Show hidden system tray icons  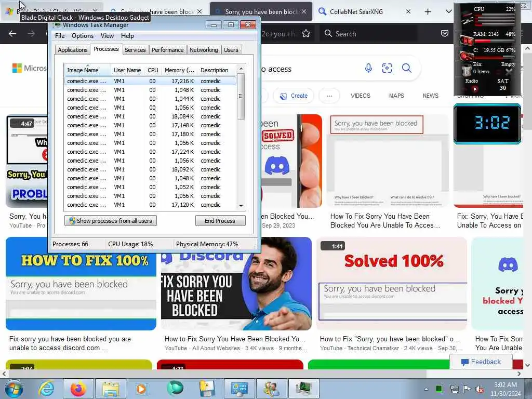pos(426,389)
